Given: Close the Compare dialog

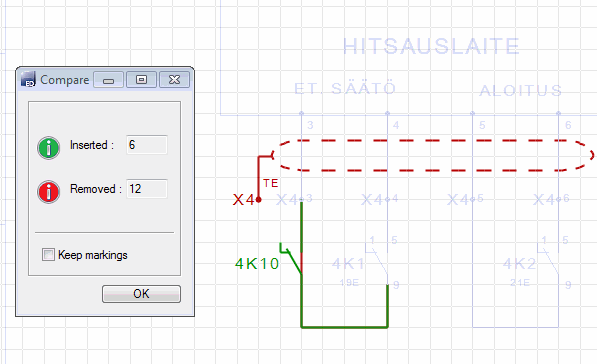Looking at the screenshot, I should [x=174, y=80].
